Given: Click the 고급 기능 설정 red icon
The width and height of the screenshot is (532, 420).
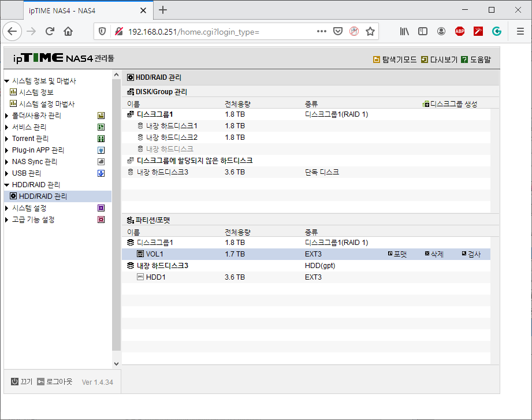Looking at the screenshot, I should [101, 220].
